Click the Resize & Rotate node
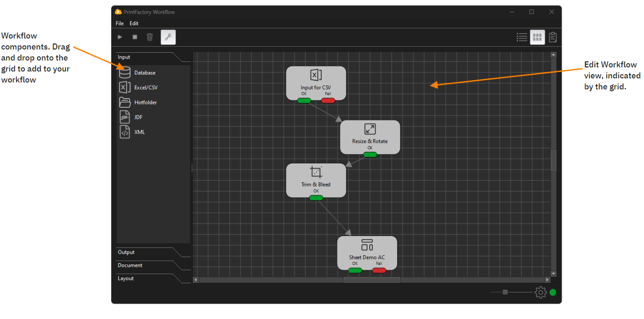 click(x=370, y=136)
